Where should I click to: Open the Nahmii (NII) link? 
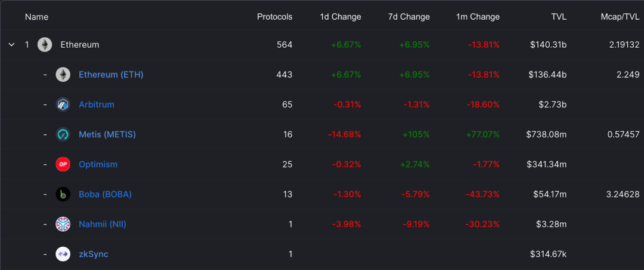[x=103, y=225]
